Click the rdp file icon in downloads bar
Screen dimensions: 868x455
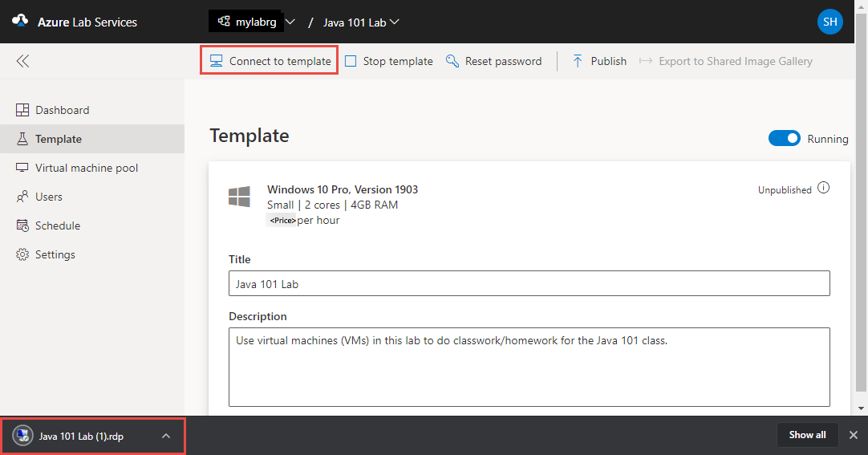pos(22,436)
